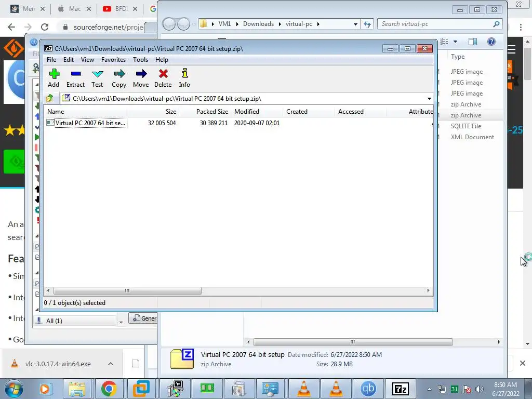Open the View menu in 7-Zip
Image resolution: width=532 pixels, height=399 pixels.
point(87,60)
